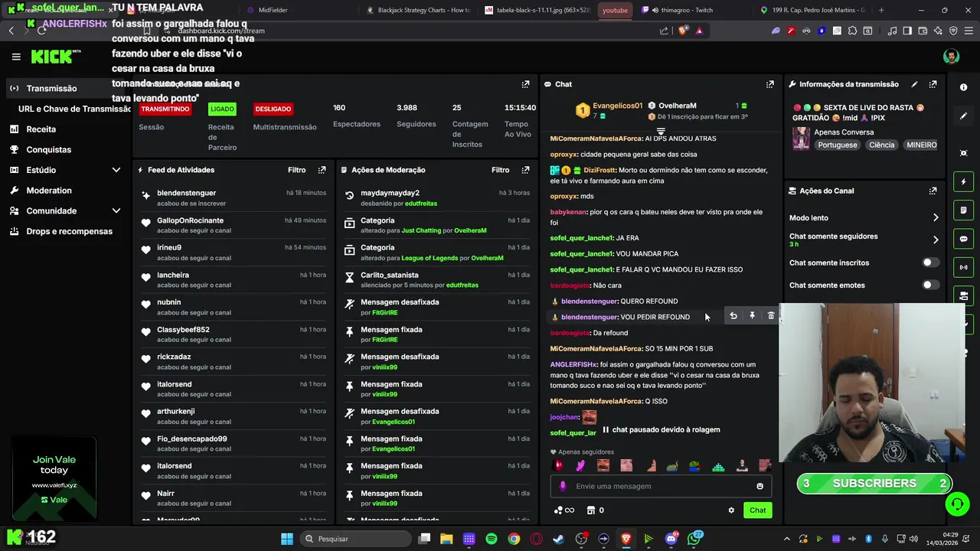Open the green headset support button

pos(957,504)
